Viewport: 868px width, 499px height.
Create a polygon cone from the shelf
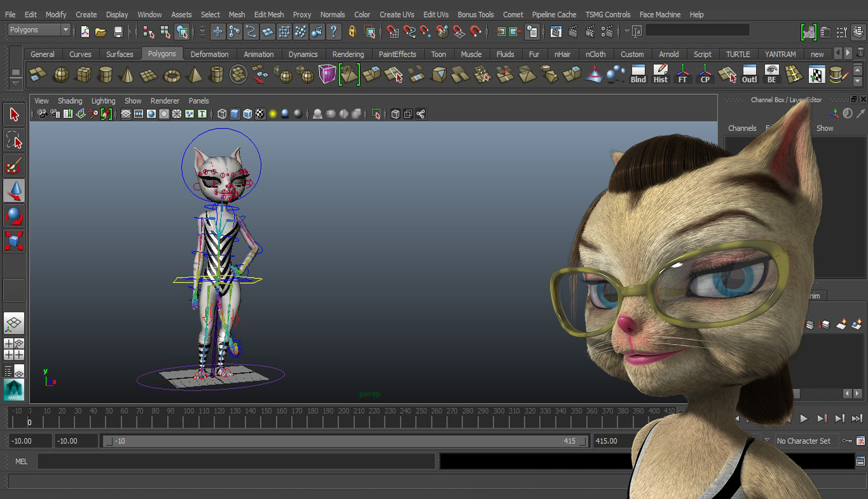click(127, 75)
